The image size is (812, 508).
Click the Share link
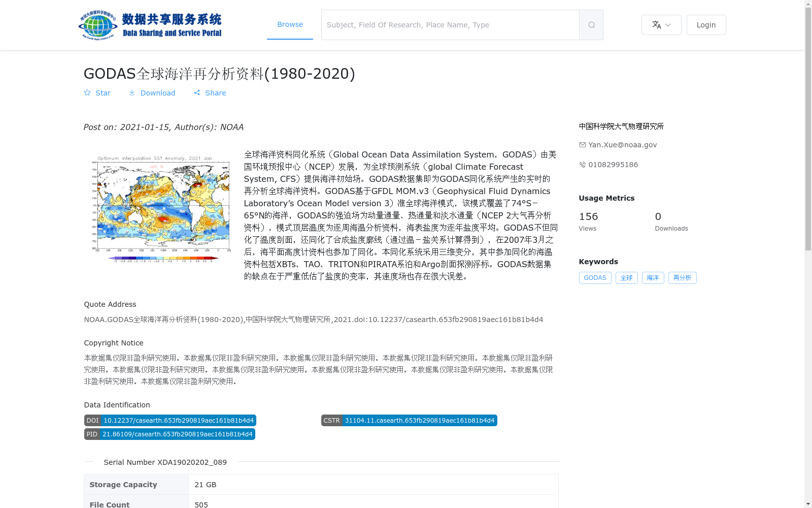pos(215,93)
